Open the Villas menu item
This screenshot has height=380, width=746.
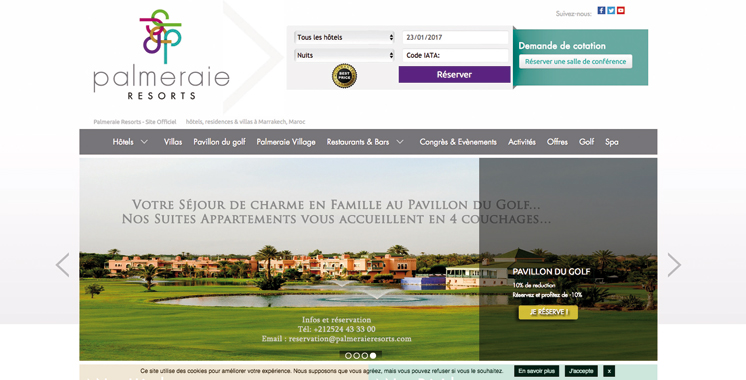173,142
